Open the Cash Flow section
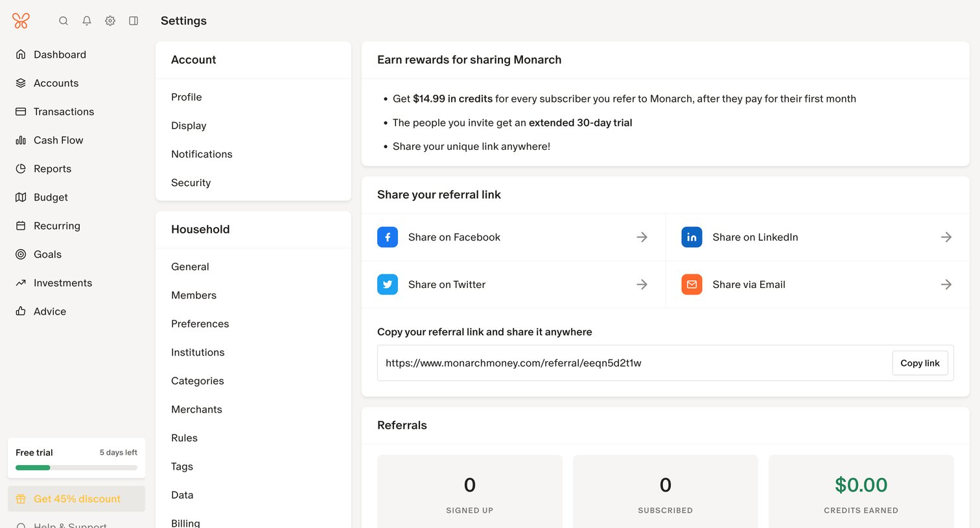Screen dimensions: 980x528 76,140
